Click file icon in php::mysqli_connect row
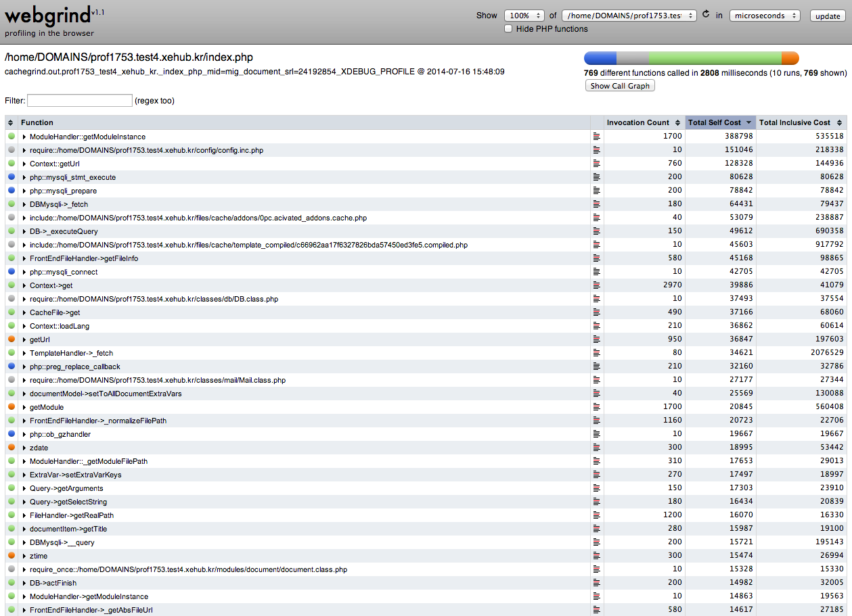The image size is (852, 616). [x=596, y=272]
